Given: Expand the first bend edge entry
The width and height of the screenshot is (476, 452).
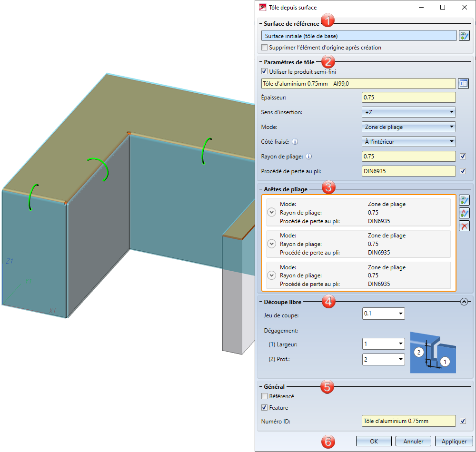Looking at the screenshot, I should pos(271,212).
